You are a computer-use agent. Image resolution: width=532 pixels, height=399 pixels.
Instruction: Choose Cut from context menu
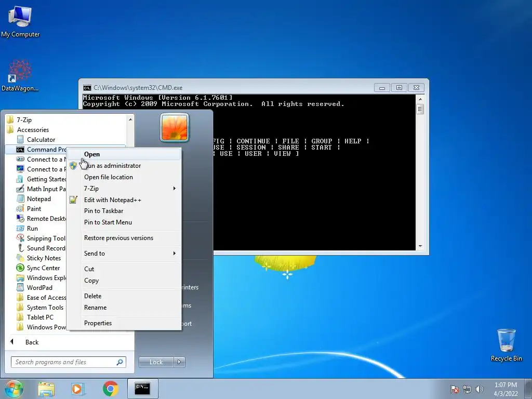point(124,269)
